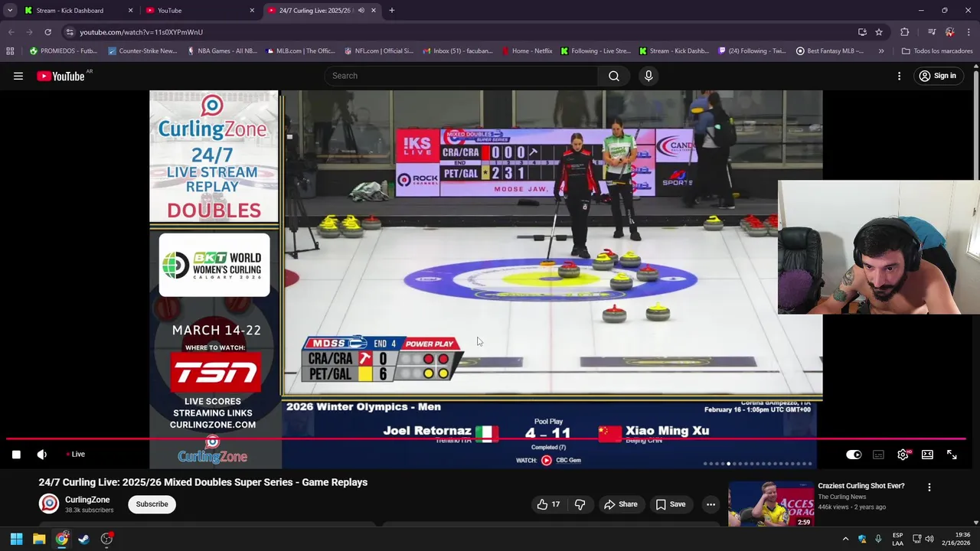Mute tab audio via speaker indicator
The height and width of the screenshot is (551, 980).
coord(361,11)
